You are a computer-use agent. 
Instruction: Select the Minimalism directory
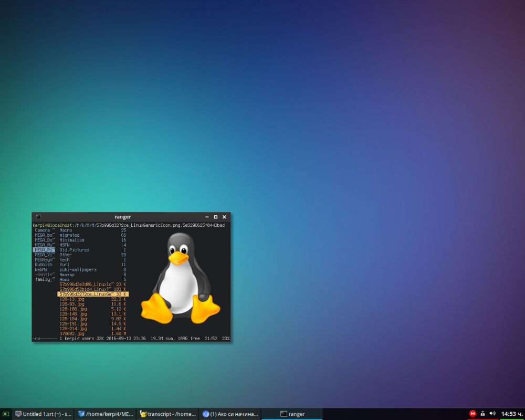click(93, 240)
